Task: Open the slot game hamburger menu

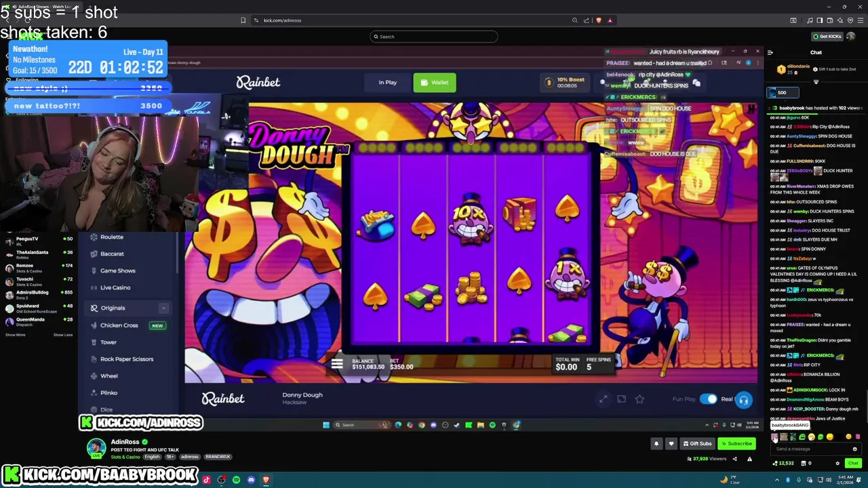Action: 337,364
